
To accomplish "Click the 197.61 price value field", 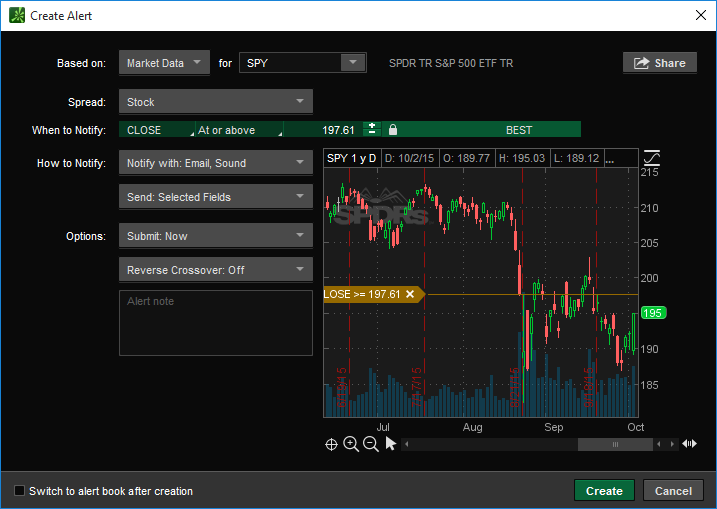I will point(323,130).
